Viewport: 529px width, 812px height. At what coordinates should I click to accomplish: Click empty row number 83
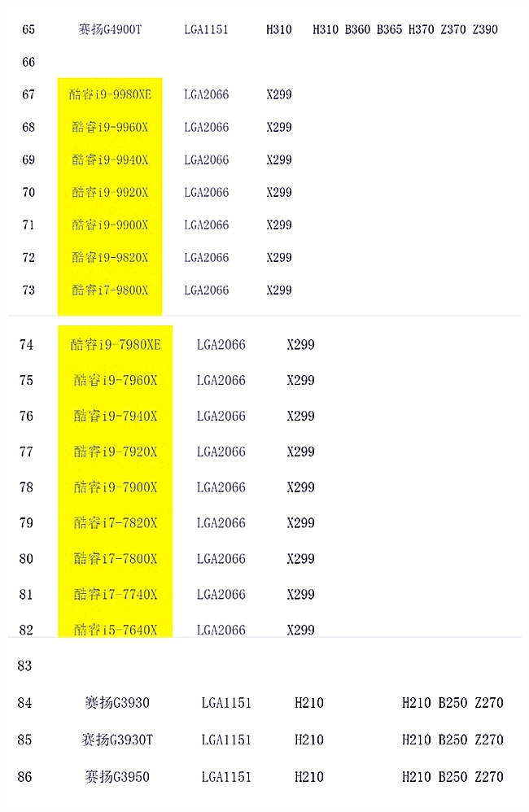click(24, 666)
